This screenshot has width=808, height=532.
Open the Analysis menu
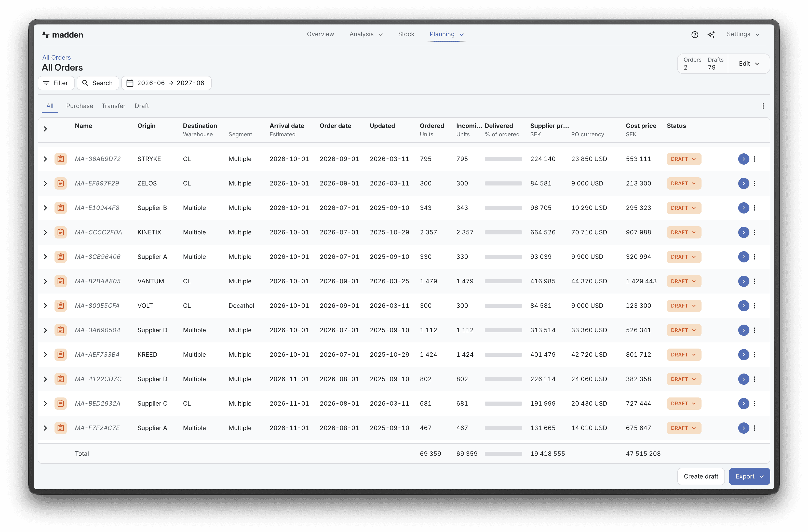366,34
